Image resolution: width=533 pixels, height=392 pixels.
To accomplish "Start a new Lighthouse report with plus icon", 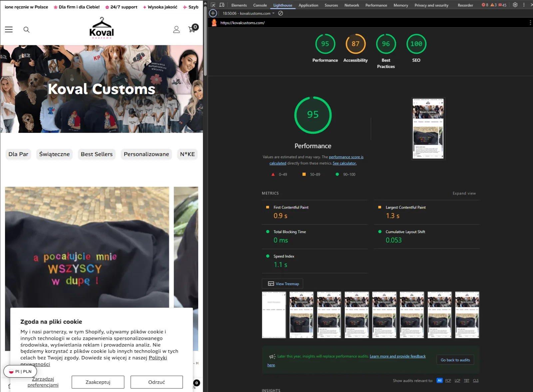I will point(213,13).
